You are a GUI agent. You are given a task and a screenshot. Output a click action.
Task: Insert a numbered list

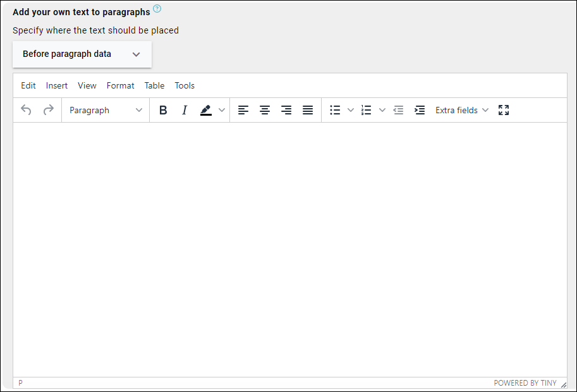tap(366, 109)
